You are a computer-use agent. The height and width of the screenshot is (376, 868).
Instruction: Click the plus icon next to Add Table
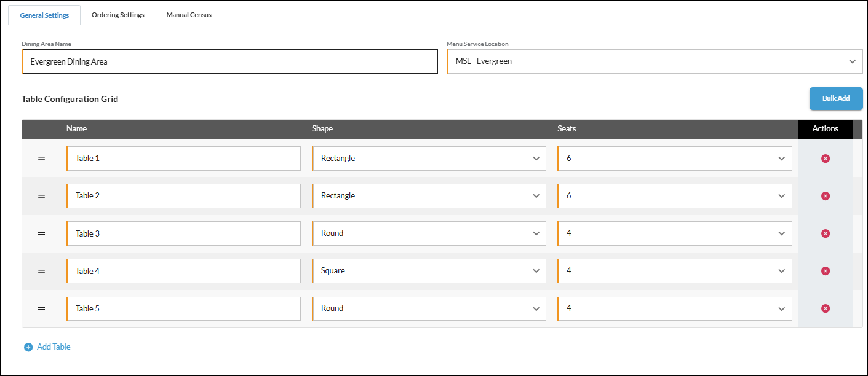28,347
